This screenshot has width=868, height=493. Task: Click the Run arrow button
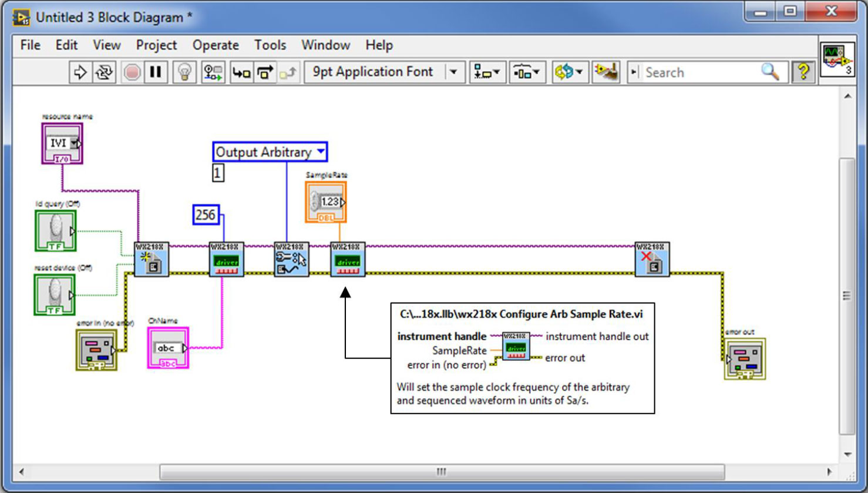(x=80, y=72)
